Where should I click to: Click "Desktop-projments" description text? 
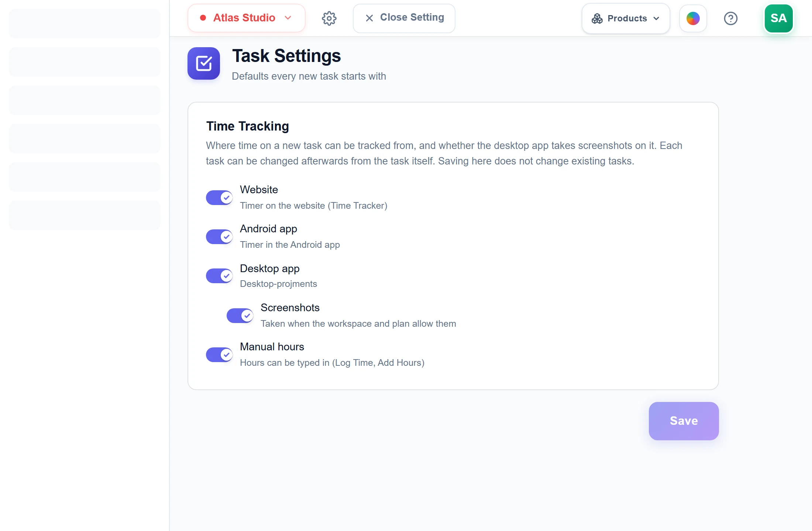point(278,284)
